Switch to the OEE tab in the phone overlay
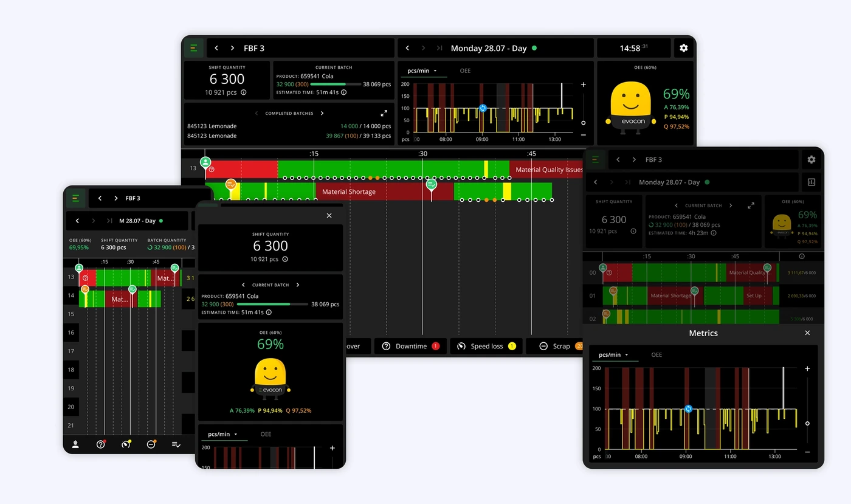 (266, 434)
